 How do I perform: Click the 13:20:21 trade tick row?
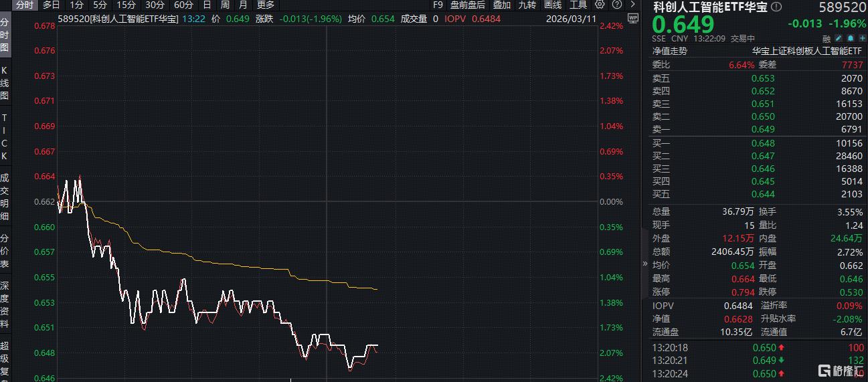tap(758, 360)
